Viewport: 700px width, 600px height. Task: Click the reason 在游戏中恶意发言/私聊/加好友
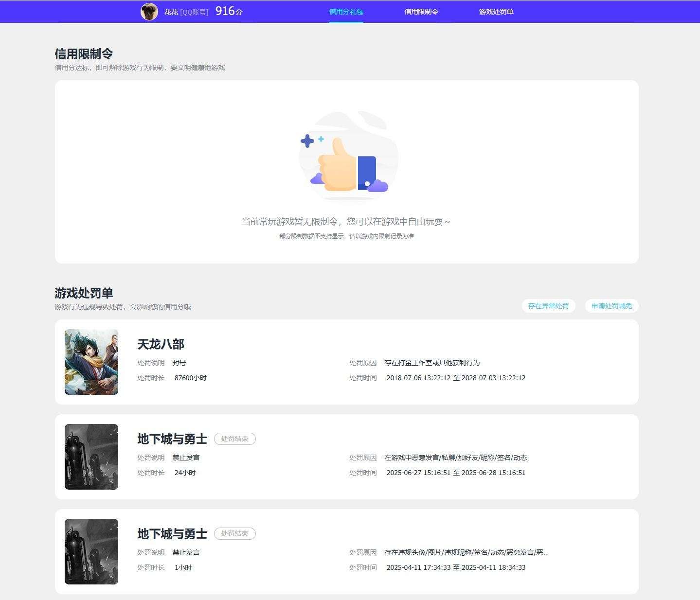point(456,458)
